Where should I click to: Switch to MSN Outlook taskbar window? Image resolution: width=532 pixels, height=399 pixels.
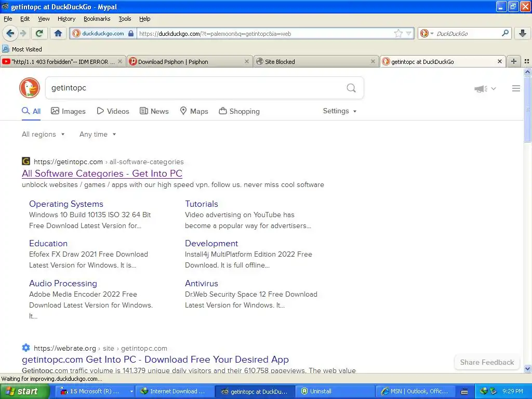pos(415,391)
